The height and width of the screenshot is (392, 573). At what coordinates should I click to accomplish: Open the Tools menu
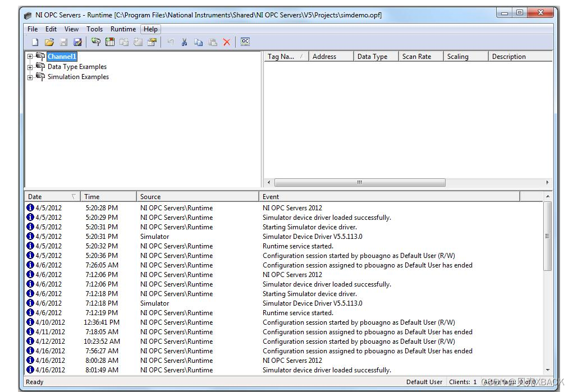94,29
